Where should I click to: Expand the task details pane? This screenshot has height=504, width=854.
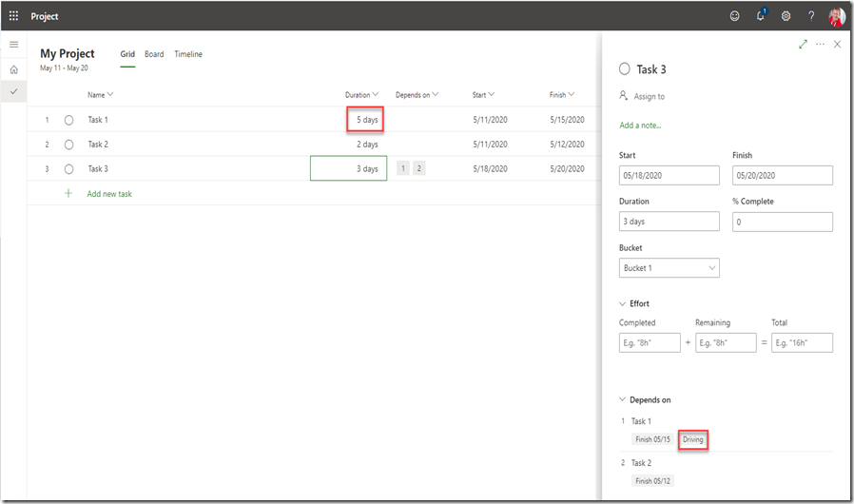coord(803,45)
